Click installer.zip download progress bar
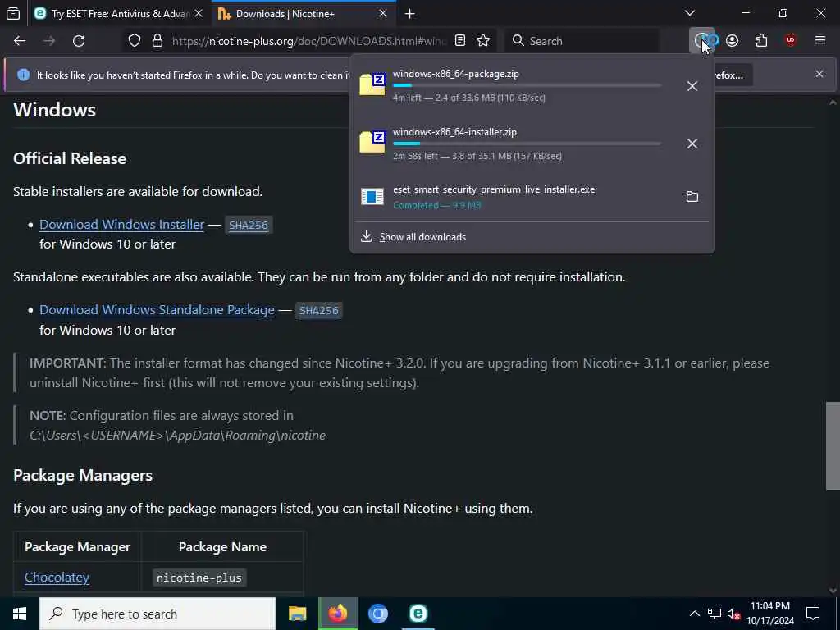This screenshot has height=630, width=840. point(527,144)
